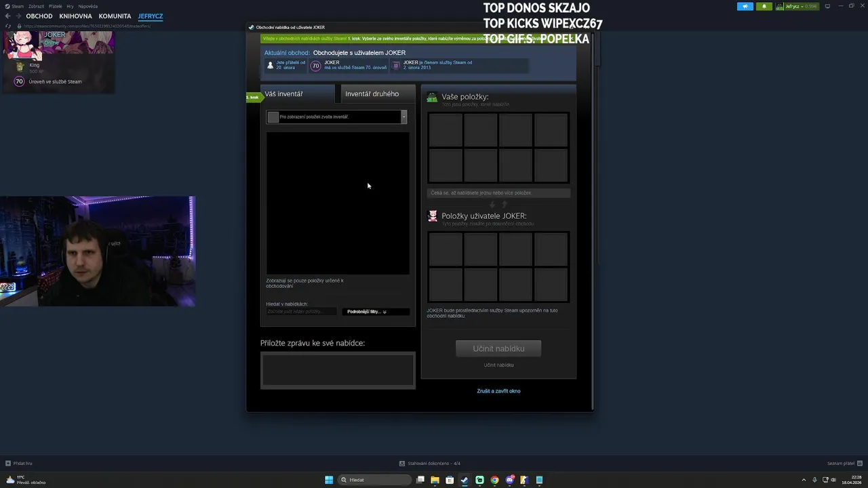868x488 pixels.
Task: Open the Nápověda menu
Action: pos(88,6)
